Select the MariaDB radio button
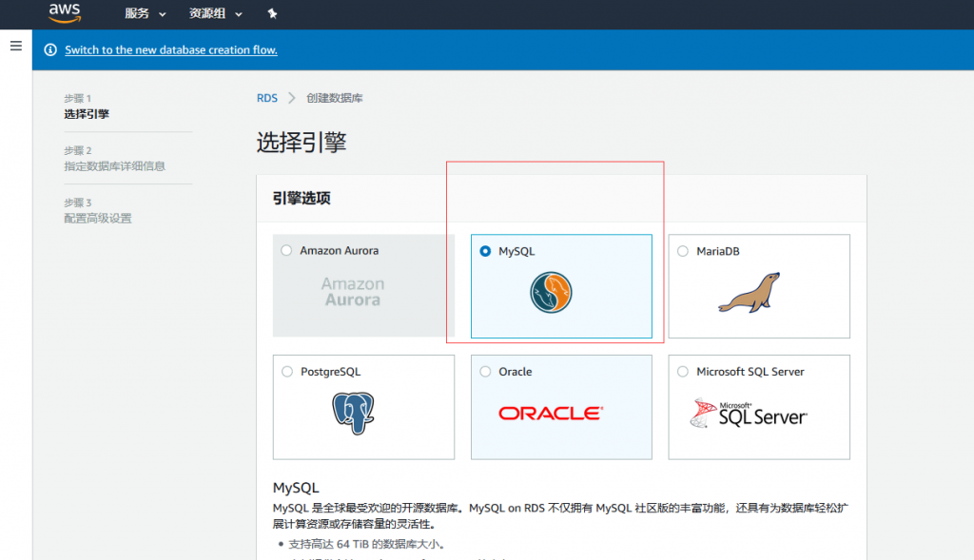The height and width of the screenshot is (560, 974). point(683,251)
